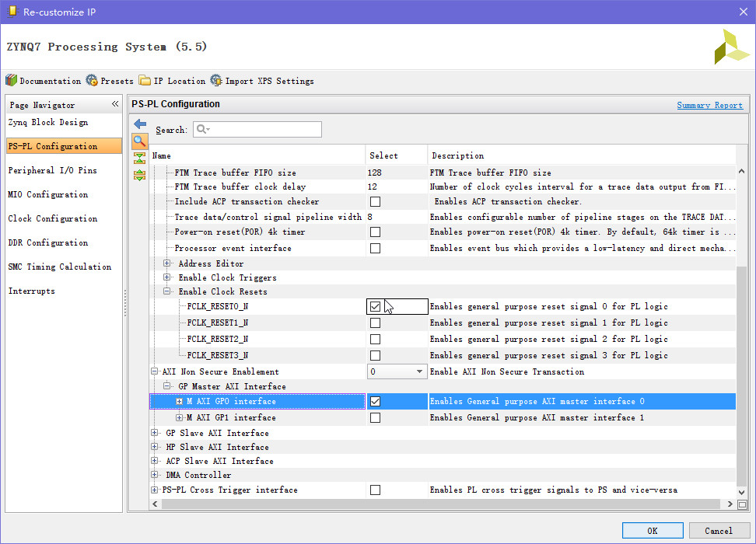Screen dimensions: 756x544
Task: Click the horizontal scrollbar left arrow
Action: click(x=155, y=504)
